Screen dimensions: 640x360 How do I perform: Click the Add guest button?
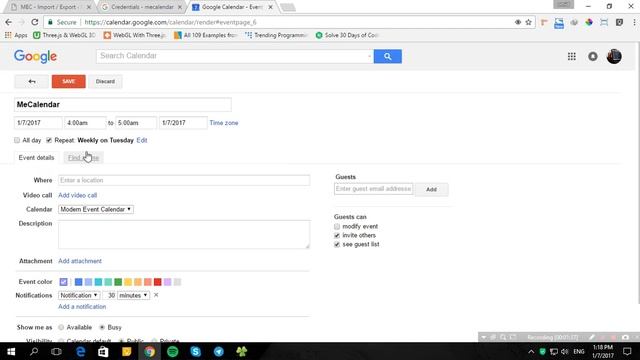point(431,189)
